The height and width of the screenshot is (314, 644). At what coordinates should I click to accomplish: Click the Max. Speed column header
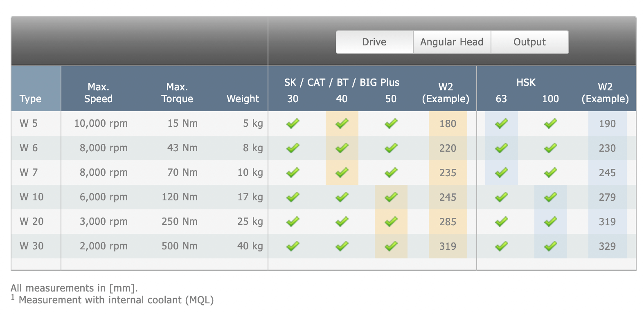(x=98, y=93)
